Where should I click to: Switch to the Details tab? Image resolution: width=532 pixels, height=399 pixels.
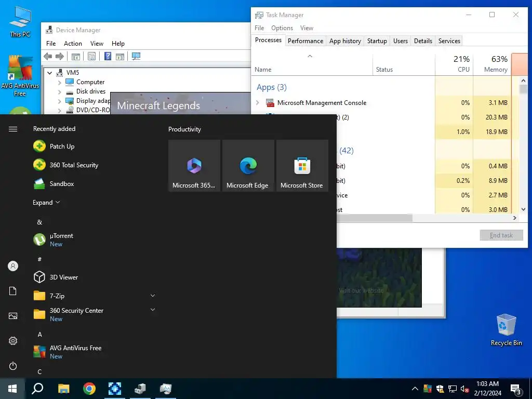point(423,41)
